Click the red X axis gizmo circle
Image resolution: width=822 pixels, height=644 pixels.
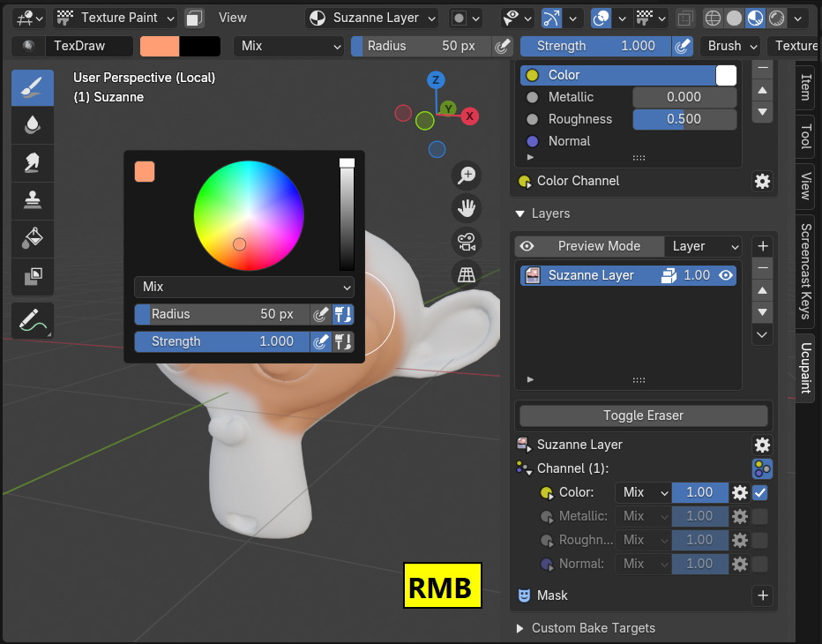[x=470, y=116]
